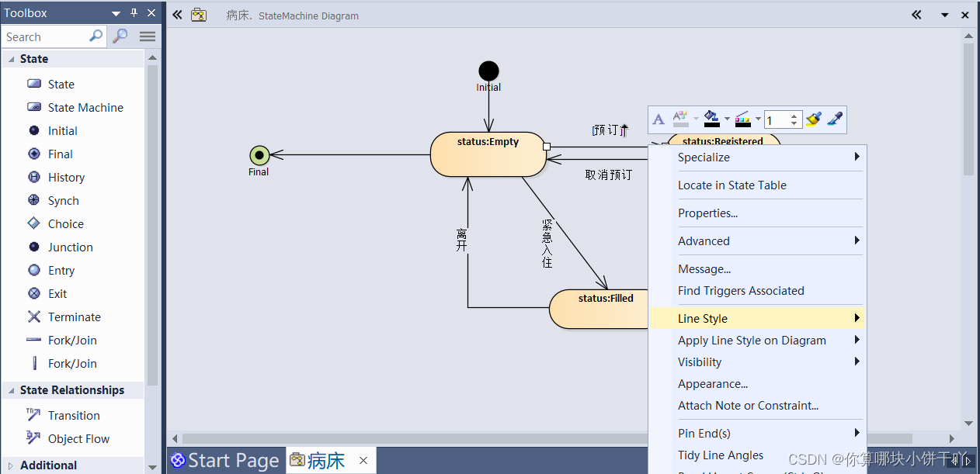Open the line color dropdown arrow
The image size is (980, 474).
pos(758,119)
